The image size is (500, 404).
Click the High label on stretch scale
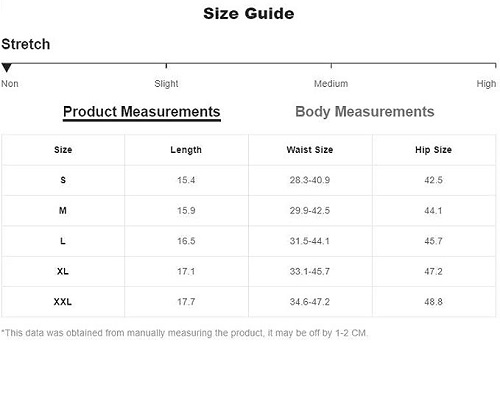point(486,84)
